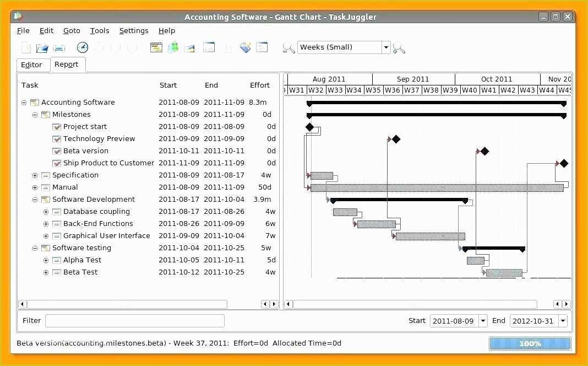Click the Manual task icon
Screen dimensions: 588x366
[x=46, y=187]
